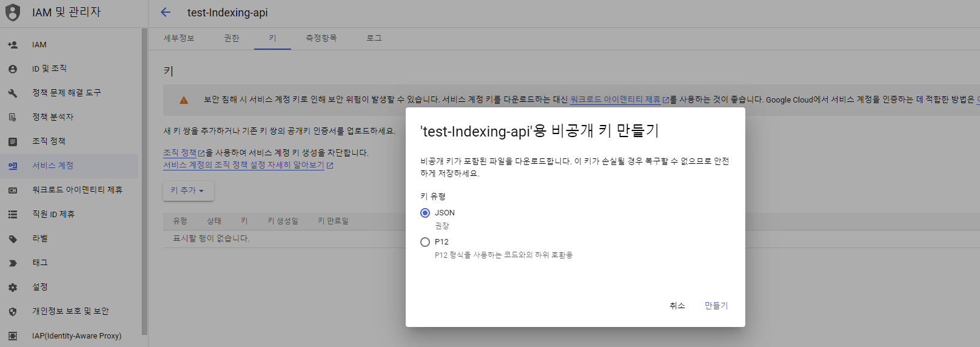The height and width of the screenshot is (347, 980).
Task: Open 설정 sidebar item
Action: (x=69, y=288)
